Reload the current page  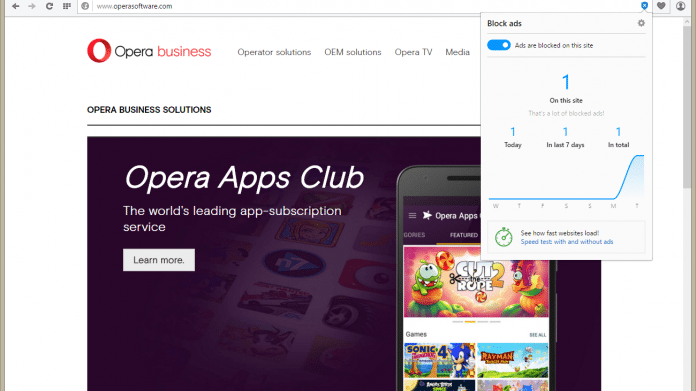49,6
